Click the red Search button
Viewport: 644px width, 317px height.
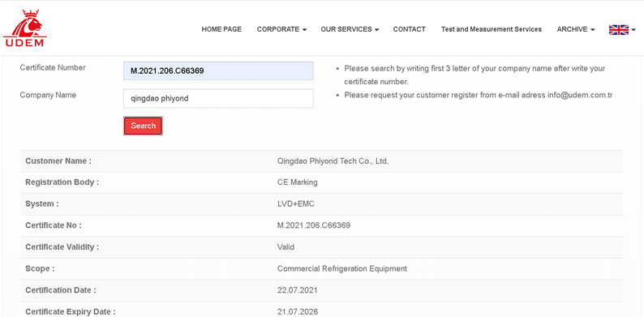[x=143, y=126]
